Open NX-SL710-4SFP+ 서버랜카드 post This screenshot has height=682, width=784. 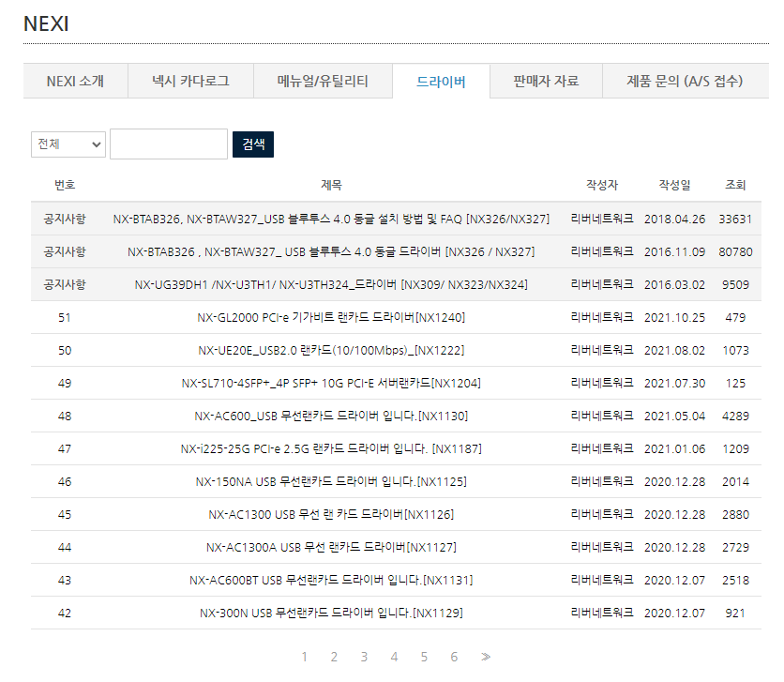point(331,383)
